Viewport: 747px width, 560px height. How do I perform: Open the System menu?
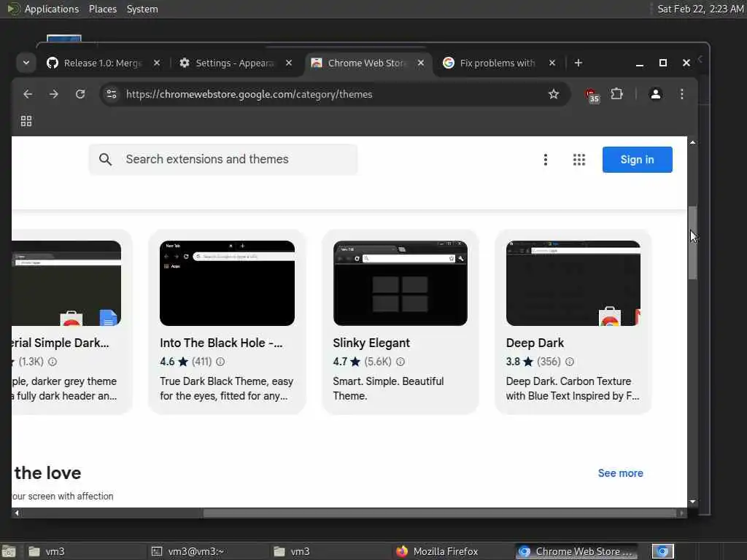click(x=142, y=9)
